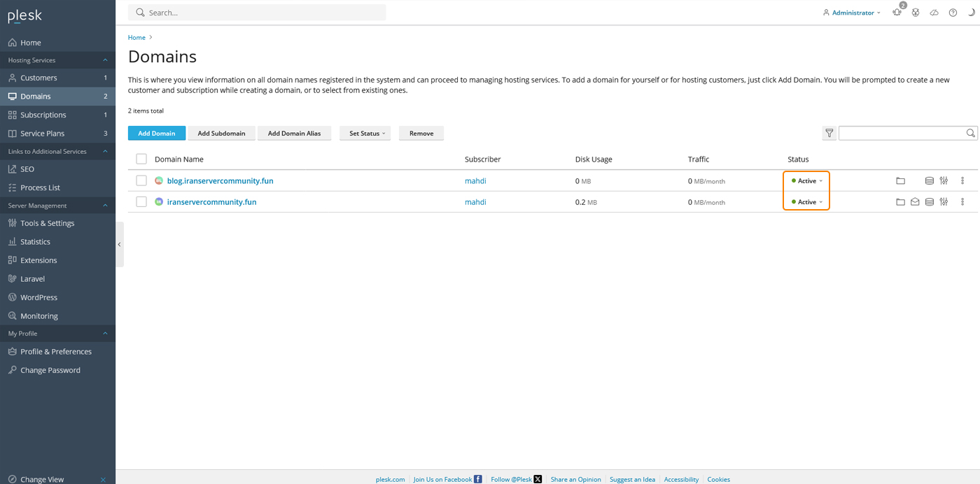This screenshot has width=980, height=484.
Task: Open the help question mark icon
Action: point(953,13)
